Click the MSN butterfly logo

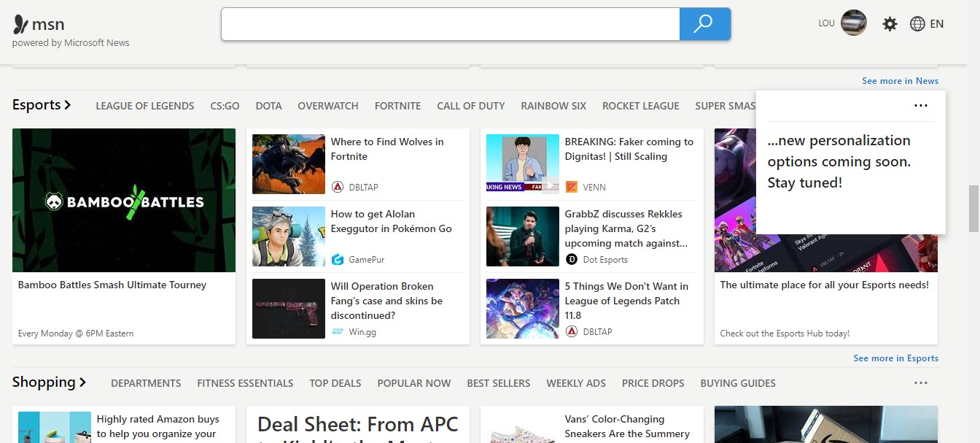(x=20, y=24)
